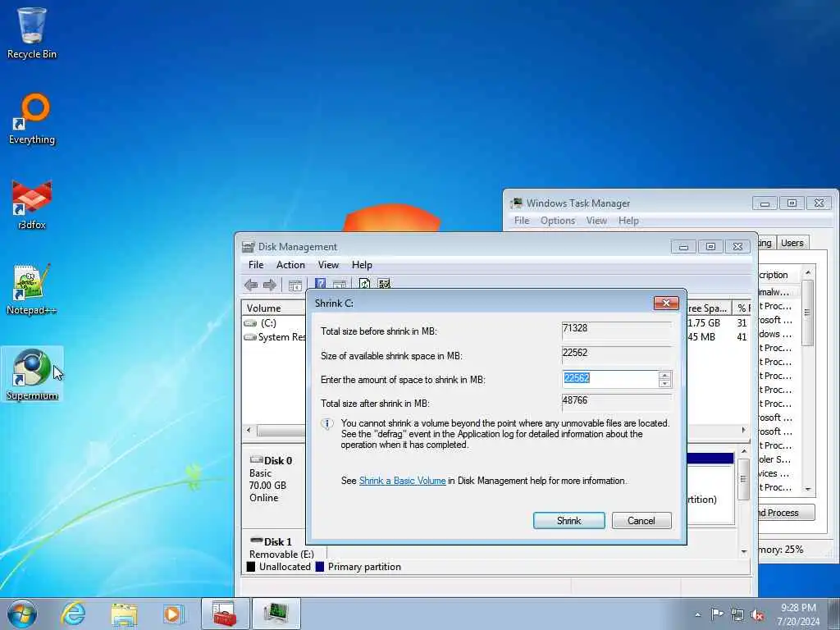
Task: Click the Show/Hide Console Tree toolbar icon
Action: pyautogui.click(x=295, y=285)
